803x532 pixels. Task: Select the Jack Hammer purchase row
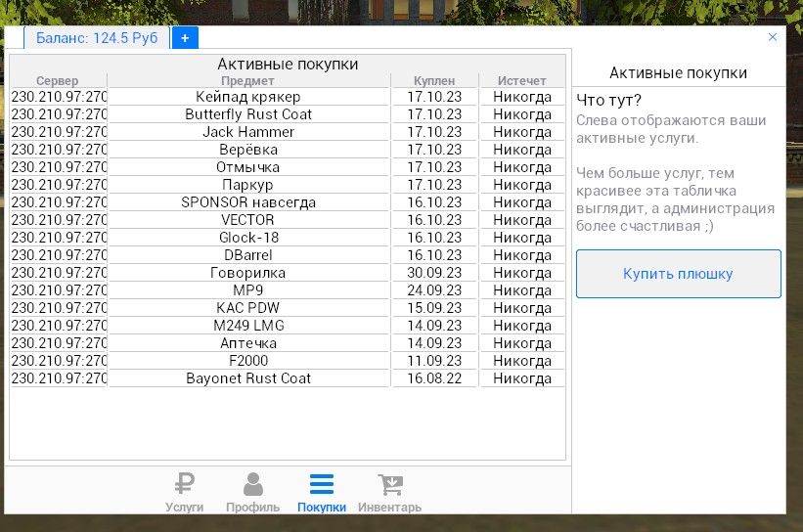tap(288, 132)
